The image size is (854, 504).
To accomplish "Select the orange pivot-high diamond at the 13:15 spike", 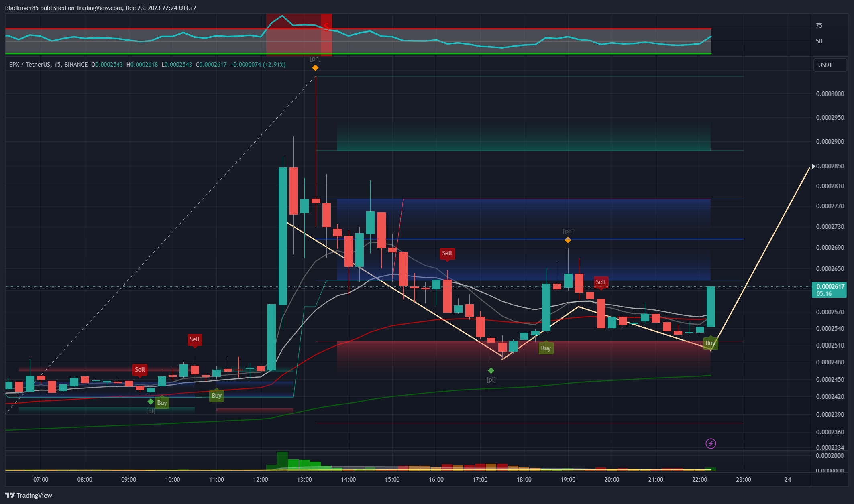I will click(x=315, y=68).
